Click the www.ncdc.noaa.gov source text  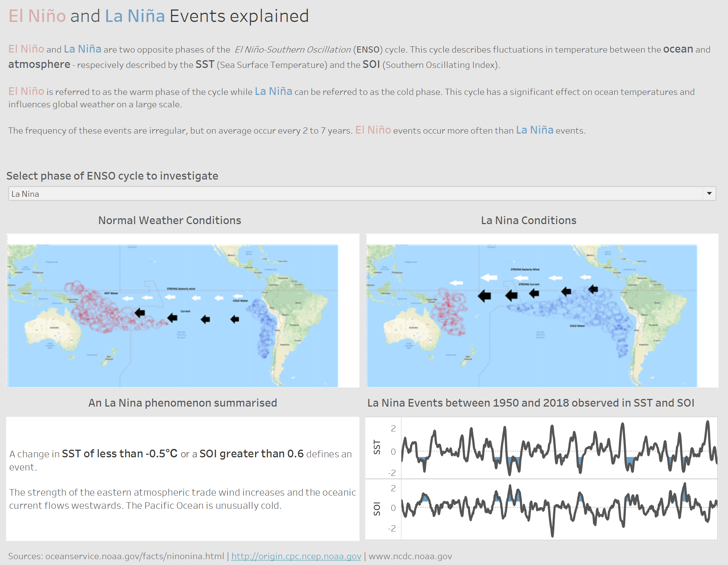410,556
